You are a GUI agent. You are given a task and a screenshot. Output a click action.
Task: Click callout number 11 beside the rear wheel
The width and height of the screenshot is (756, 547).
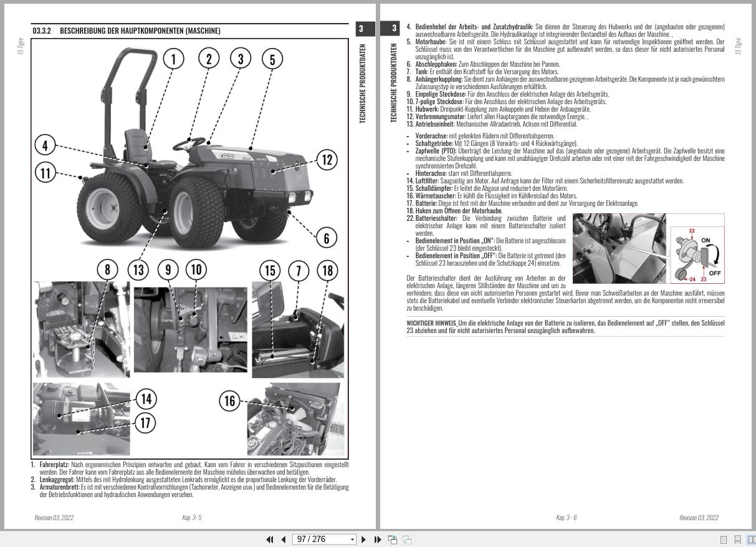pyautogui.click(x=45, y=172)
